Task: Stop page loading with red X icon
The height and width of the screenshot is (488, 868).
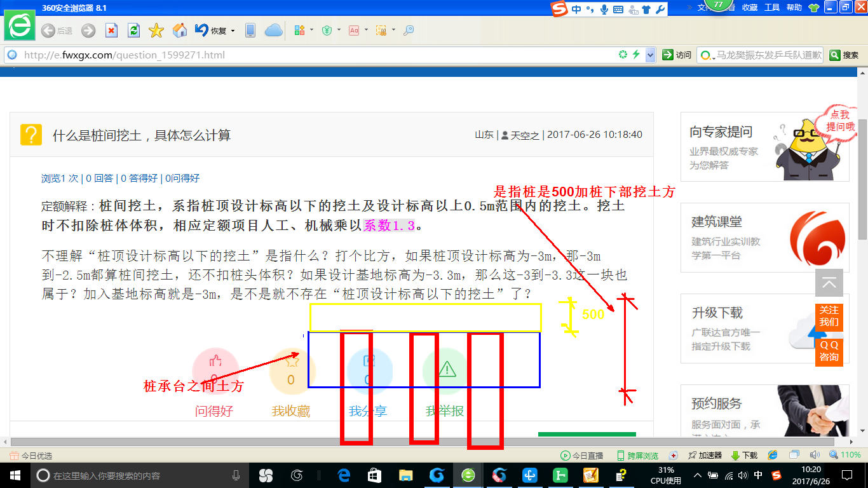Action: [111, 30]
